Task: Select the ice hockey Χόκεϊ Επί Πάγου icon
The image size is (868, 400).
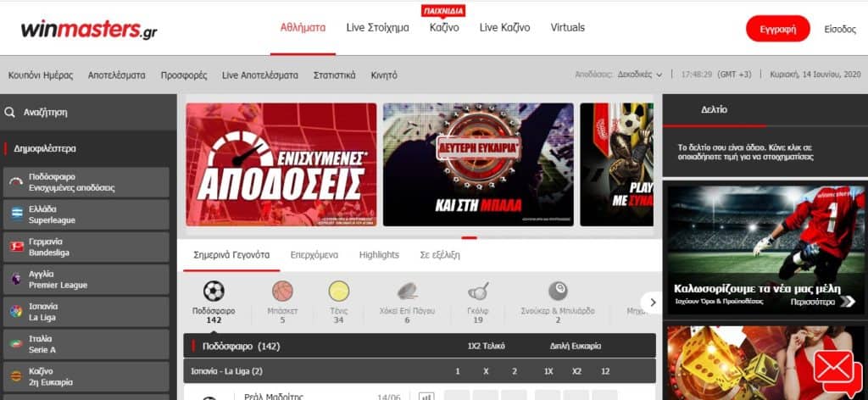Action: point(408,291)
